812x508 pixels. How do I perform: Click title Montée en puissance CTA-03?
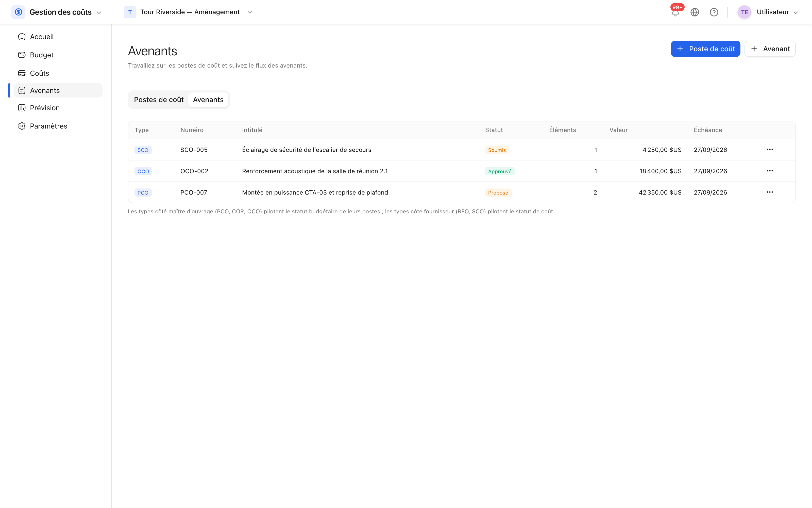[315, 193]
